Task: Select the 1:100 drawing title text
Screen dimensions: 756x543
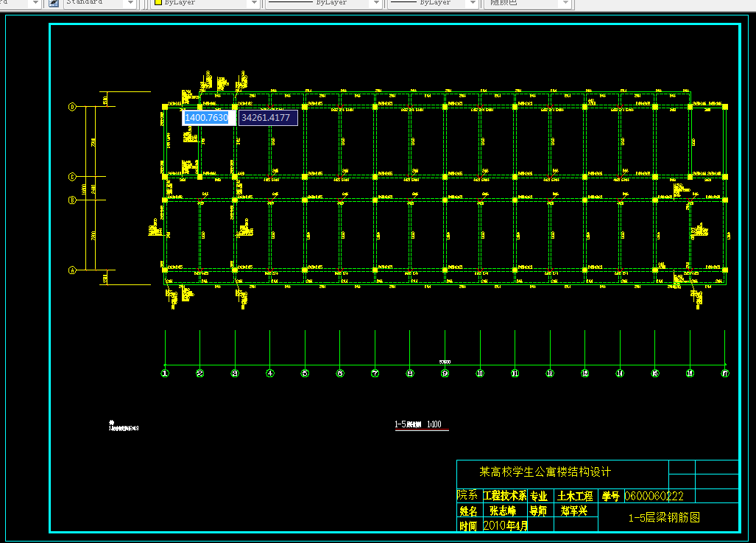Action: coord(434,424)
